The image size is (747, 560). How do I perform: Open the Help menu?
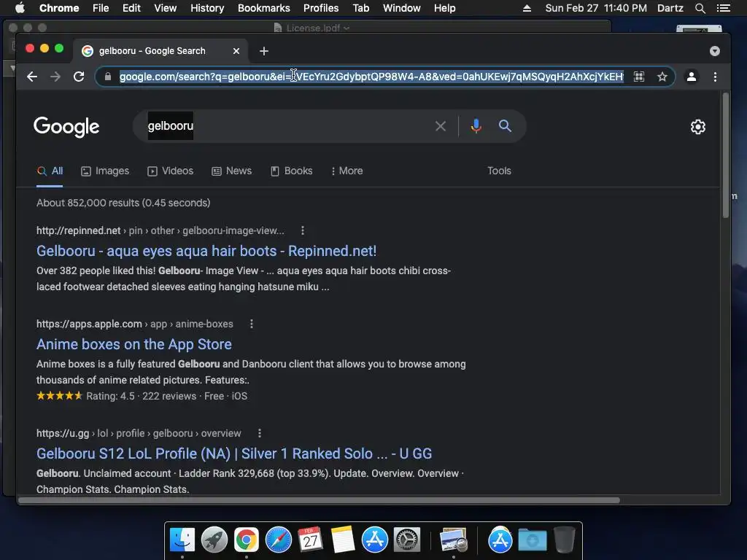pos(444,8)
